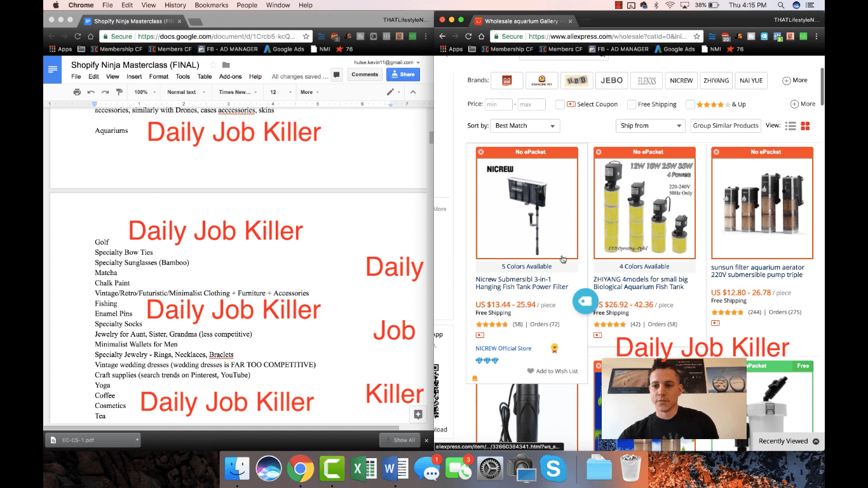
Task: Open the Normal text style dropdown
Action: pyautogui.click(x=185, y=92)
